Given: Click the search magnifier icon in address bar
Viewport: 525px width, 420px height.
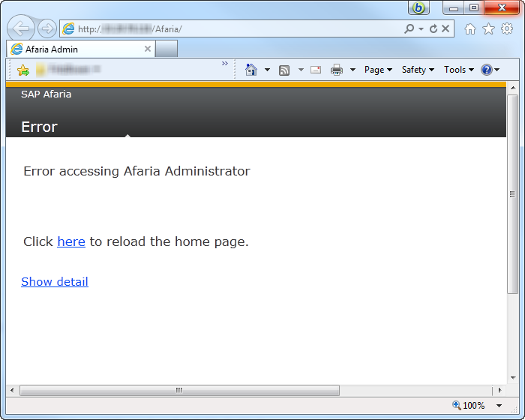Looking at the screenshot, I should tap(409, 28).
